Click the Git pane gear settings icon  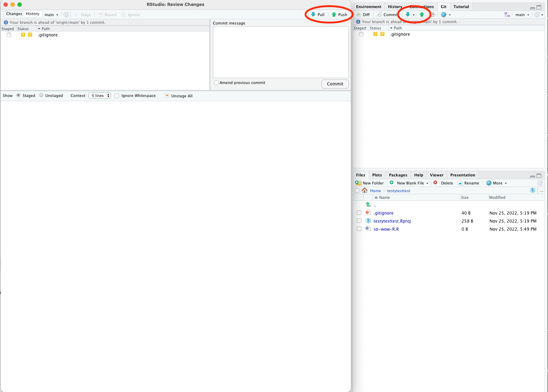pyautogui.click(x=444, y=15)
